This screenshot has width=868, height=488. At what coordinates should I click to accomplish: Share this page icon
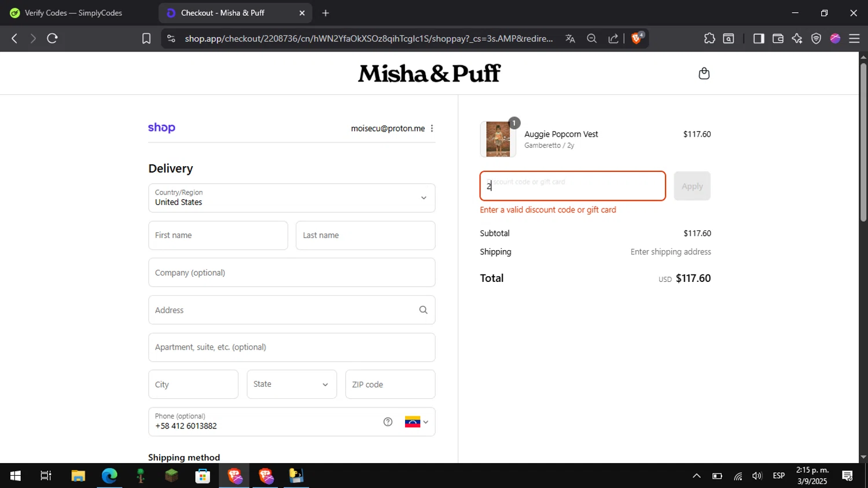click(x=613, y=38)
